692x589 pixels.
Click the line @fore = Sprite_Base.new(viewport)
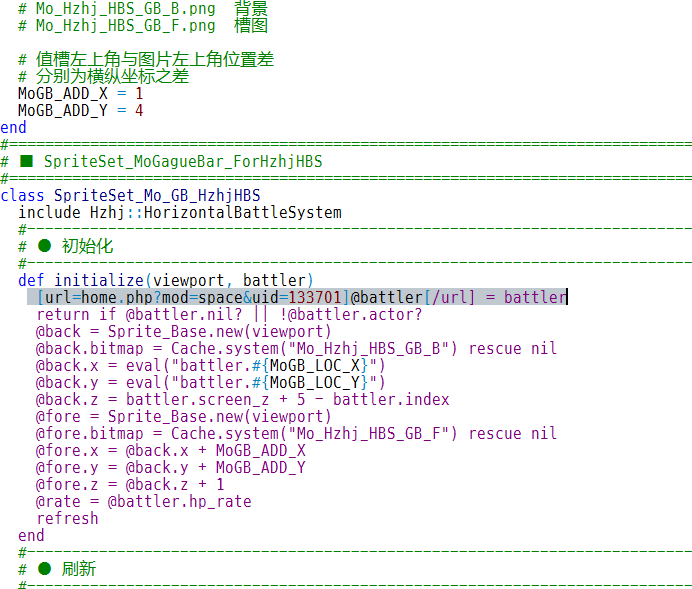184,416
